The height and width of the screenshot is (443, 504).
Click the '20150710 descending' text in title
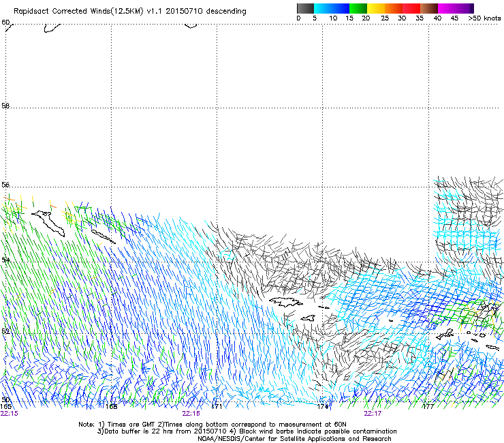(x=206, y=11)
